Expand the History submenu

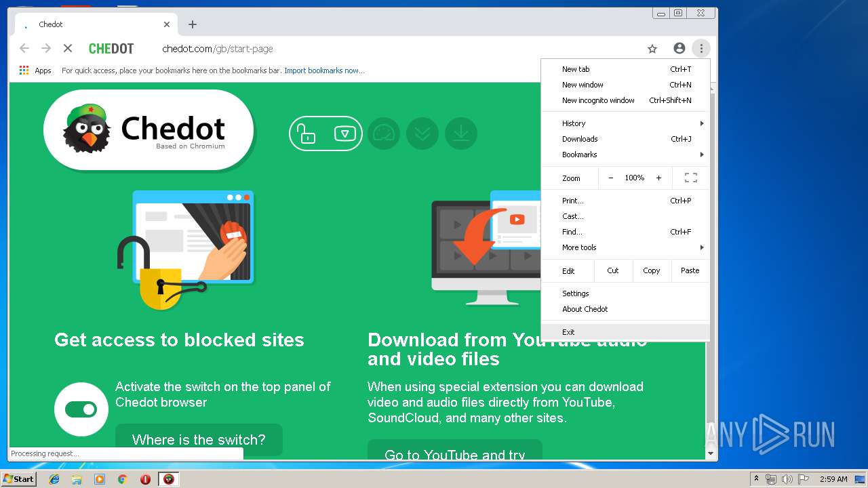[625, 123]
